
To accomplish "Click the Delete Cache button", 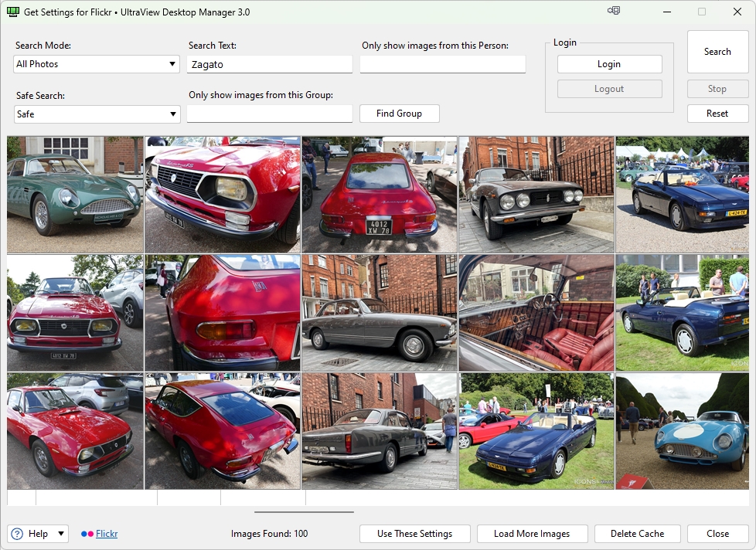I will (x=637, y=534).
